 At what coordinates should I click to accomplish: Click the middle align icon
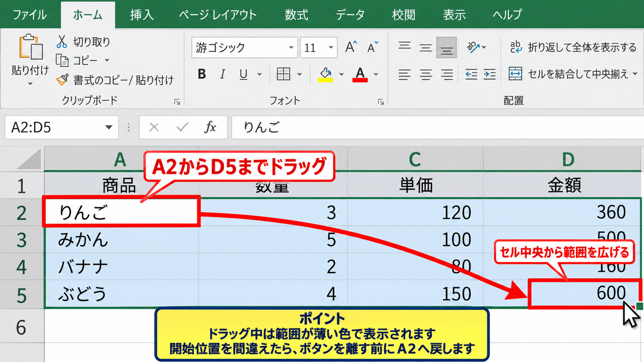(426, 47)
